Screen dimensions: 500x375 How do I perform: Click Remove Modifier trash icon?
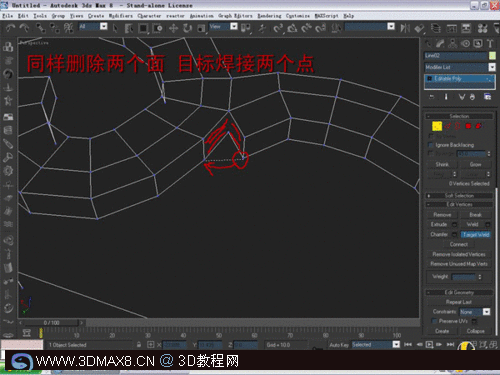coord(472,97)
